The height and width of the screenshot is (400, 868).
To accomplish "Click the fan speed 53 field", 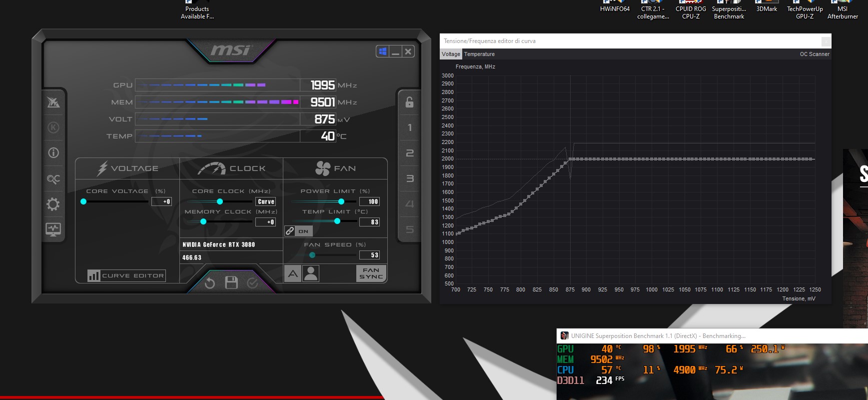I will click(x=369, y=255).
